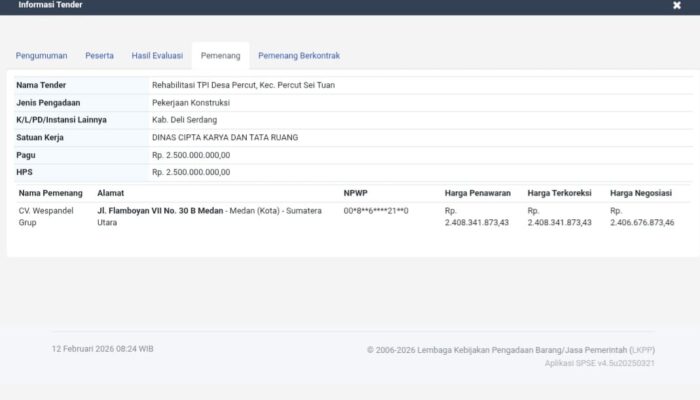Screen dimensions: 700x400
Task: Switch to the Pengumuman tab
Action: pos(43,56)
